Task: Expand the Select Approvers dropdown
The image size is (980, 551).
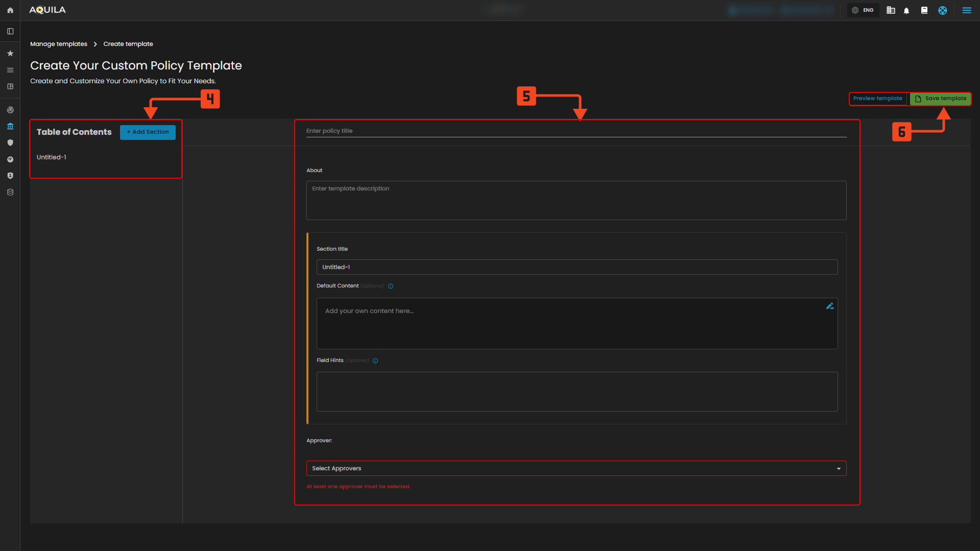Action: (576, 468)
